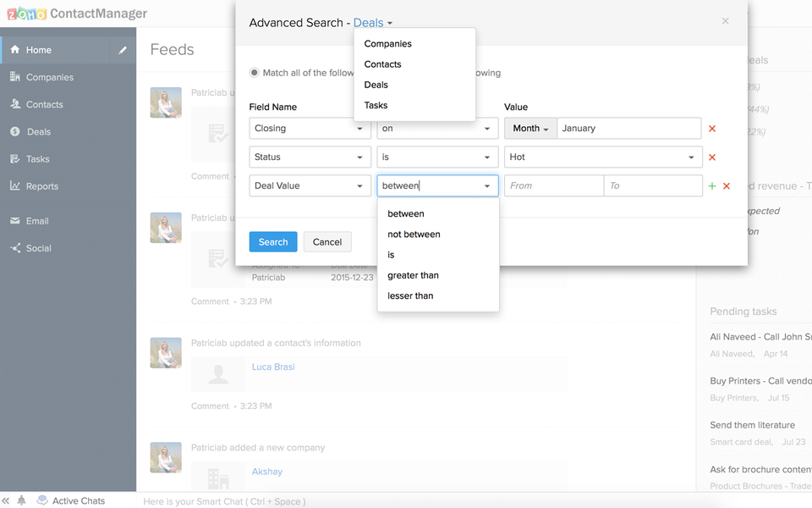Expand the Status field name dropdown

pyautogui.click(x=309, y=157)
